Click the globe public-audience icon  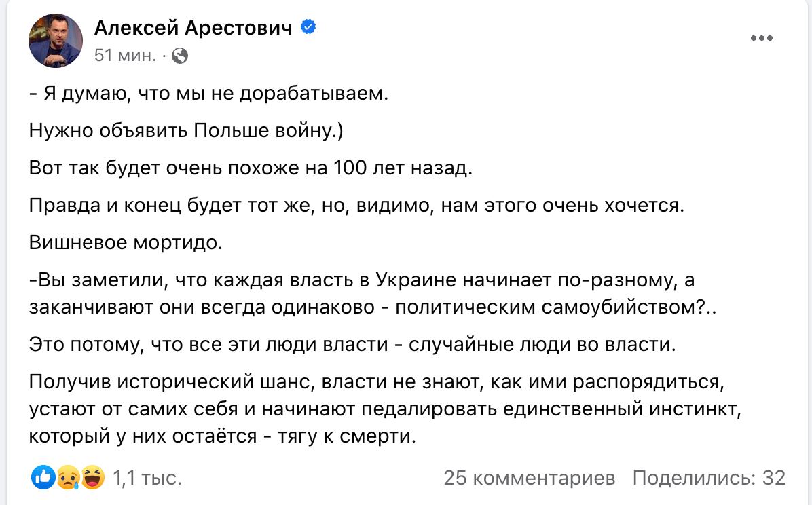180,56
